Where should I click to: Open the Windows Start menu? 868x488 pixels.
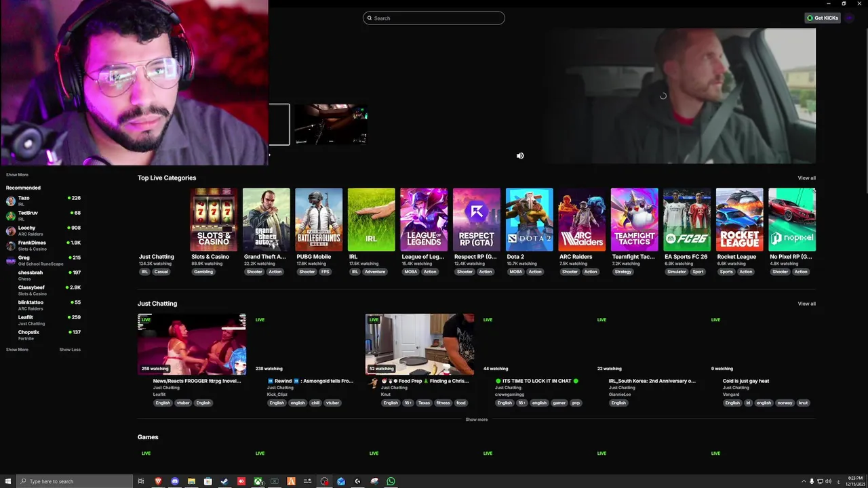pos(8,481)
